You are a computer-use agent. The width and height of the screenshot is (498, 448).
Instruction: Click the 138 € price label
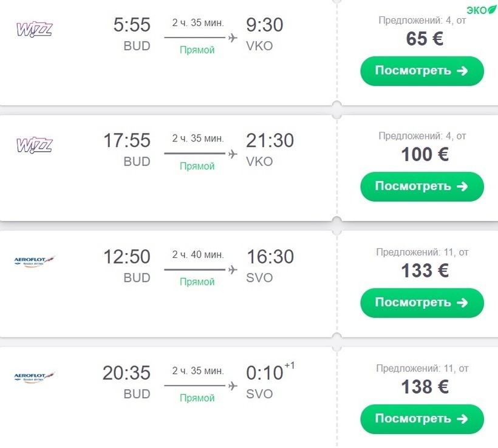click(424, 387)
